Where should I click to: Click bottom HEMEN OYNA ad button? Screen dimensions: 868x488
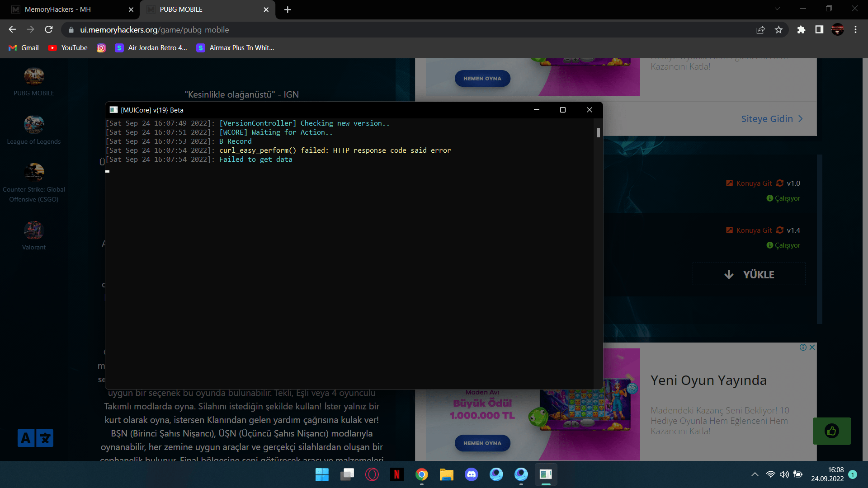[482, 443]
